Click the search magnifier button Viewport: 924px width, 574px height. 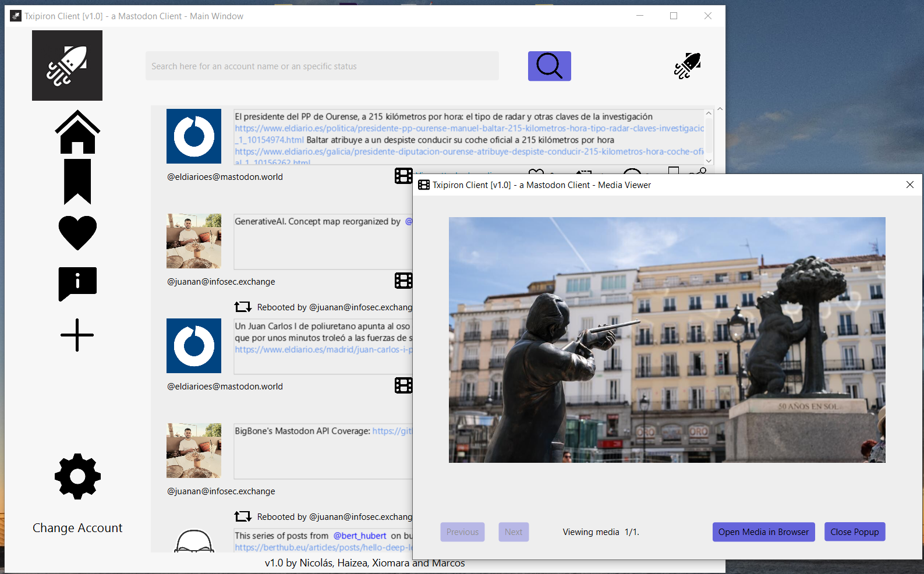[x=549, y=66]
